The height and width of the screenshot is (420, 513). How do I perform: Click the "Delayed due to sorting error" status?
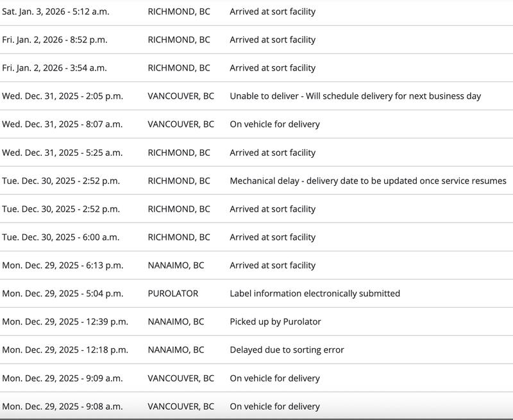[x=287, y=350]
